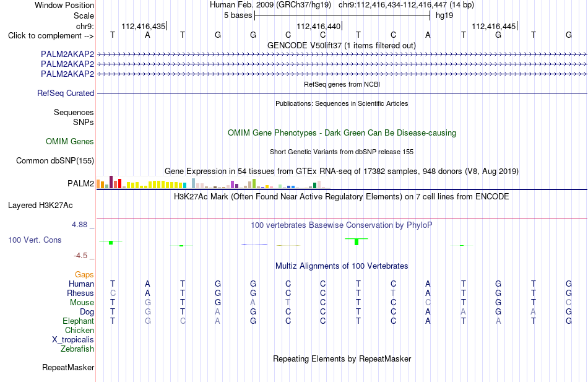The image size is (588, 382).
Task: Select the Scale track label
Action: [84, 15]
